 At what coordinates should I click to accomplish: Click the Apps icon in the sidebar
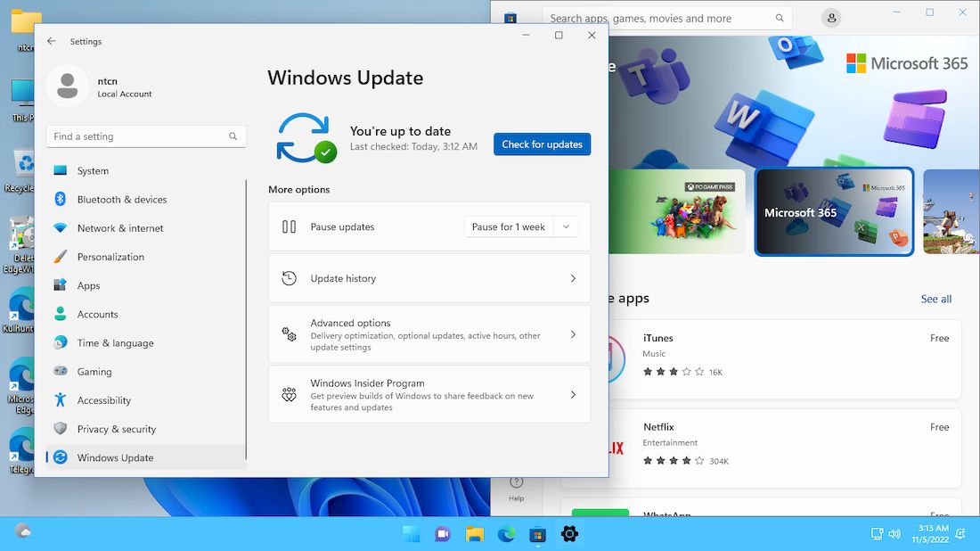click(x=60, y=285)
